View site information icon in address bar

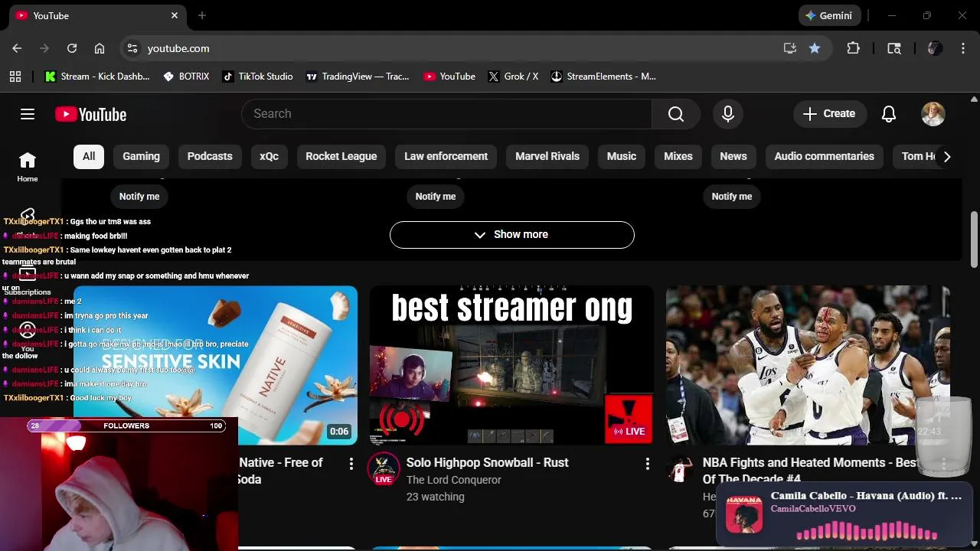point(132,48)
